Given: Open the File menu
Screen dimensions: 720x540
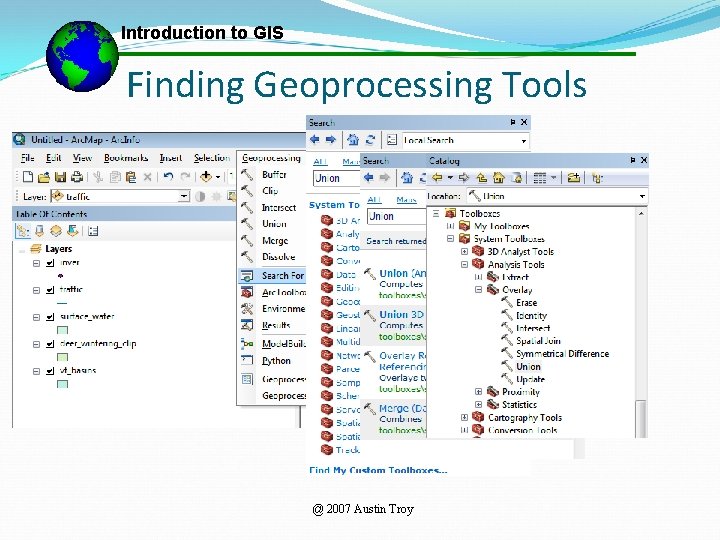Looking at the screenshot, I should point(28,158).
